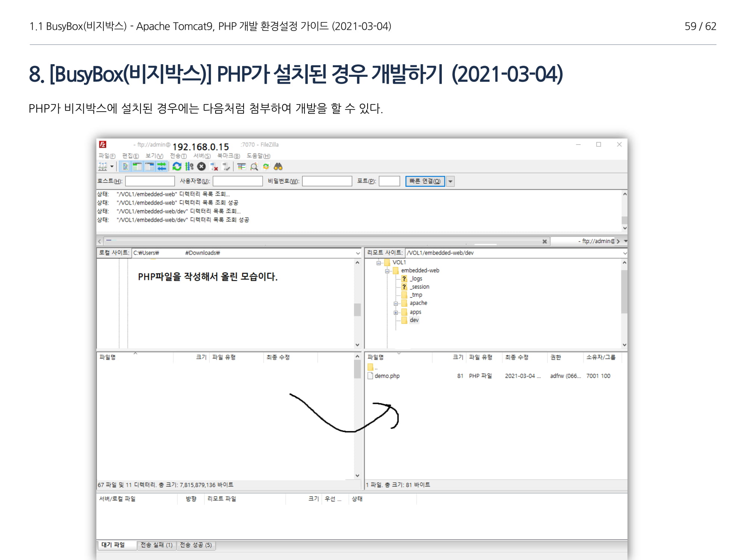This screenshot has width=747, height=560.
Task: Open directory listing filters icon
Action: (x=242, y=167)
